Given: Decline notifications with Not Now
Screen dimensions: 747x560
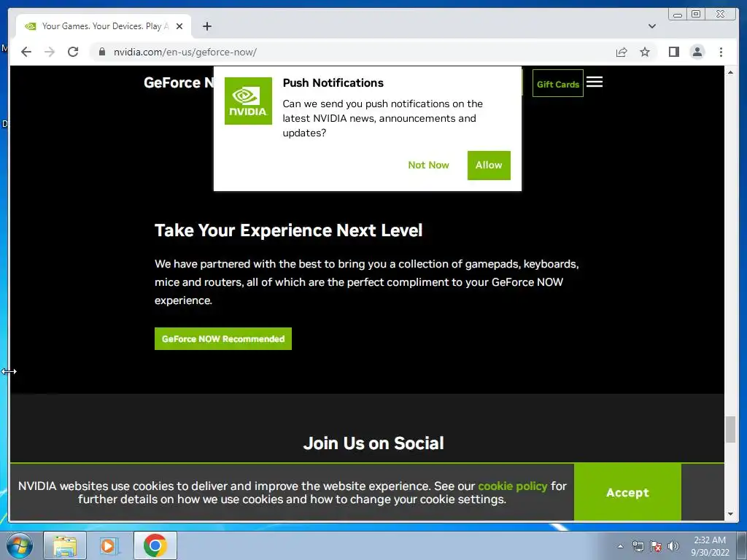Looking at the screenshot, I should (x=428, y=166).
